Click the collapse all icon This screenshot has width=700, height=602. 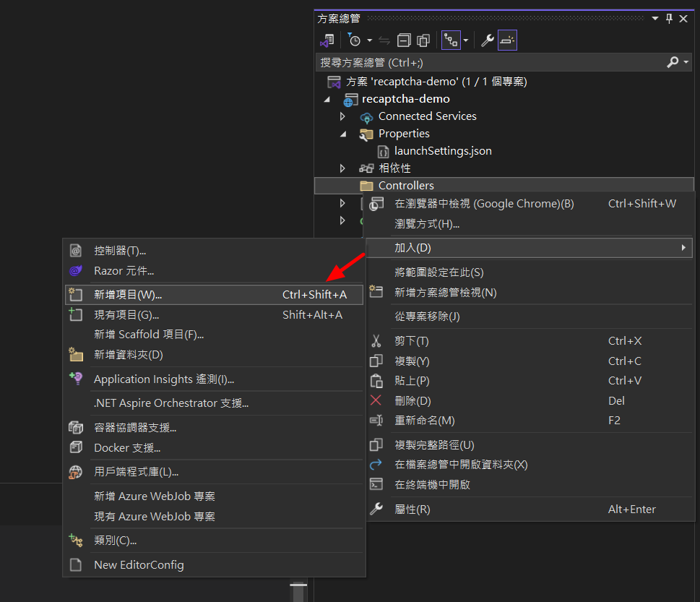coord(404,40)
